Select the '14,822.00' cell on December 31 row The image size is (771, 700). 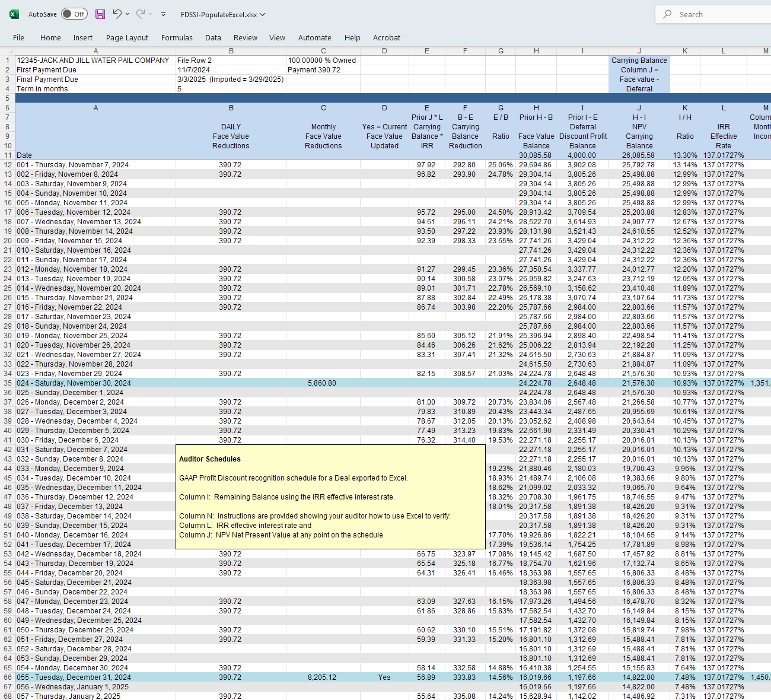coord(639,677)
